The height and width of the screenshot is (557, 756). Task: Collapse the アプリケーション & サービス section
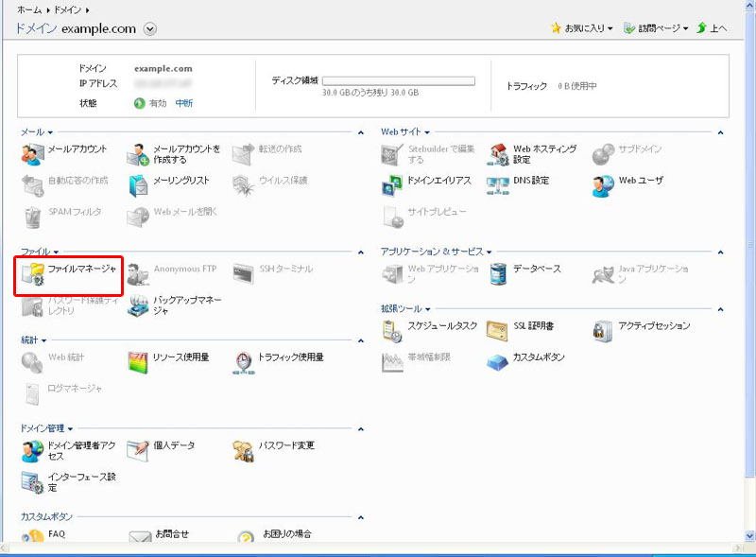point(720,252)
